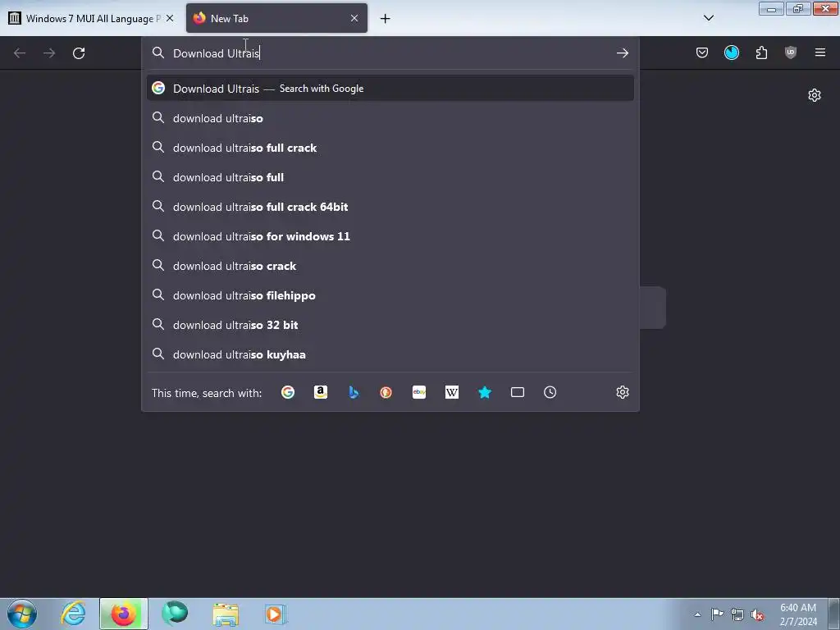
Task: Click inside the address bar text field
Action: coord(391,53)
